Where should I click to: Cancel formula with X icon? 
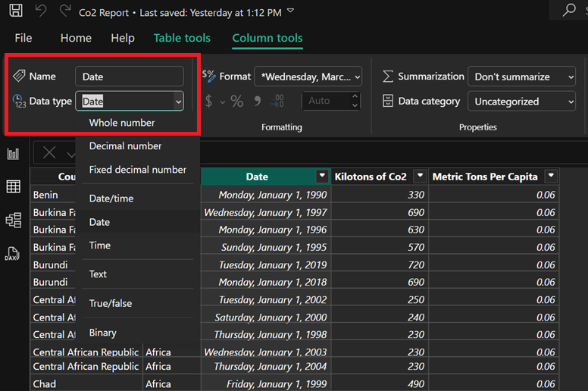click(49, 152)
